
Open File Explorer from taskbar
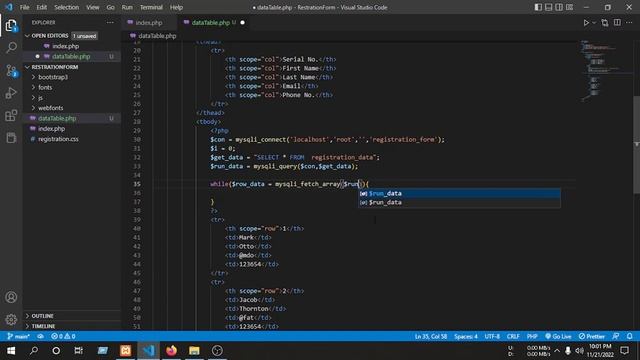tap(194, 351)
